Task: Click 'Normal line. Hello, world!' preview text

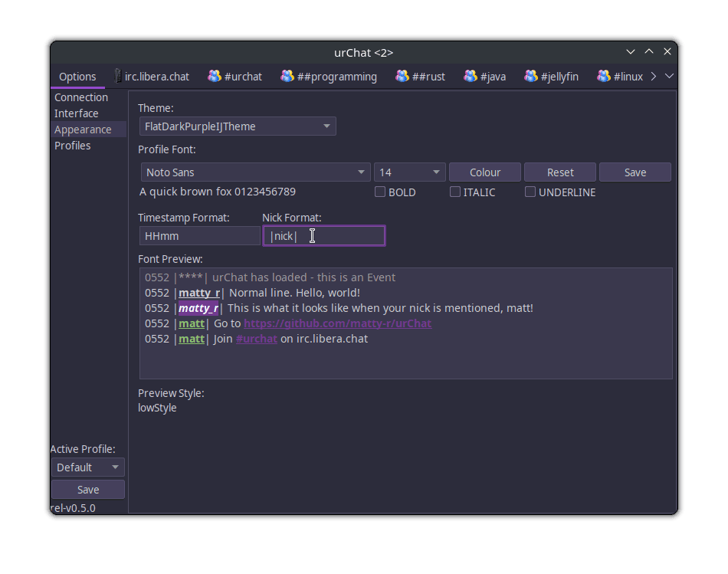Action: pos(294,293)
